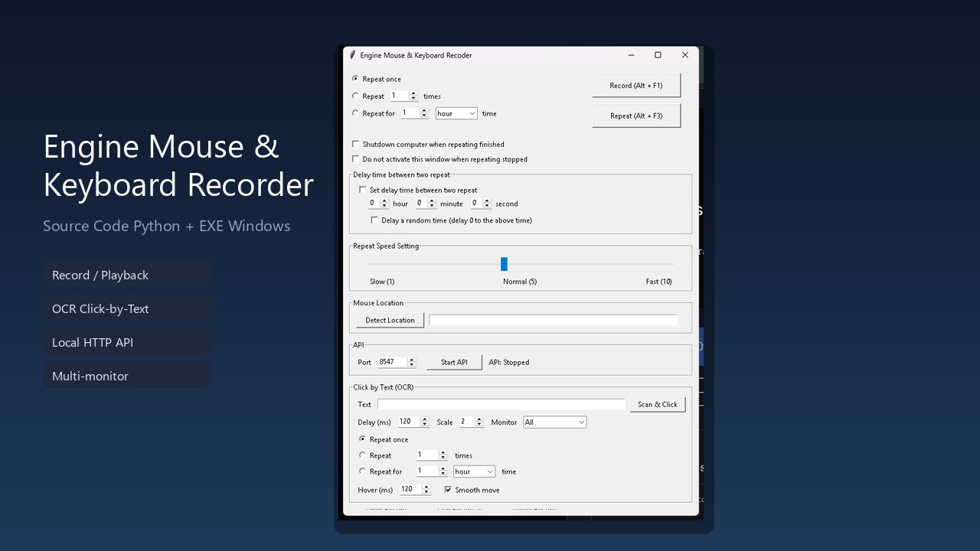Click the Scale spinbox arrows
The image size is (980, 551).
click(x=479, y=422)
